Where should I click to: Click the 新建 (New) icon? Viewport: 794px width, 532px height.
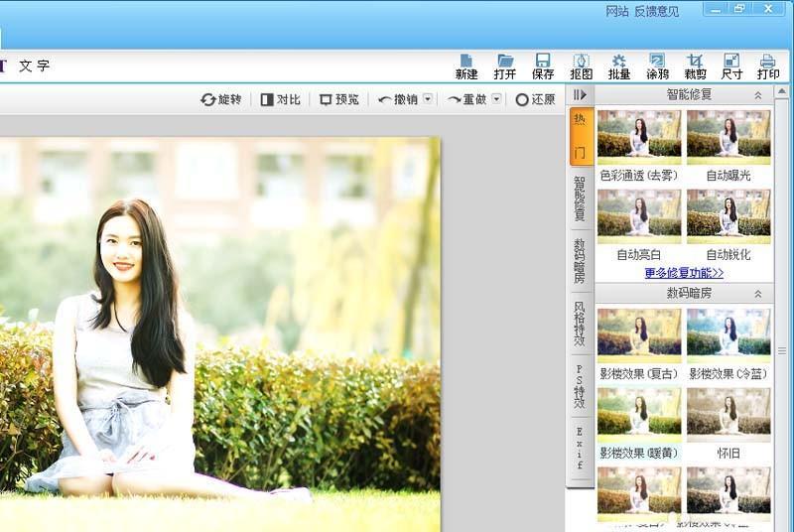click(466, 66)
